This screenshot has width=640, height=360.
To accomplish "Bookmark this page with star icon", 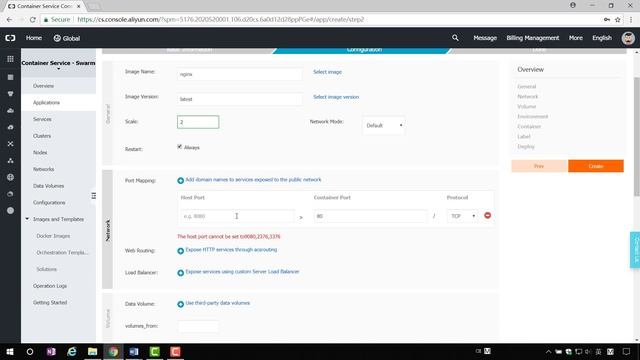I will pyautogui.click(x=618, y=19).
